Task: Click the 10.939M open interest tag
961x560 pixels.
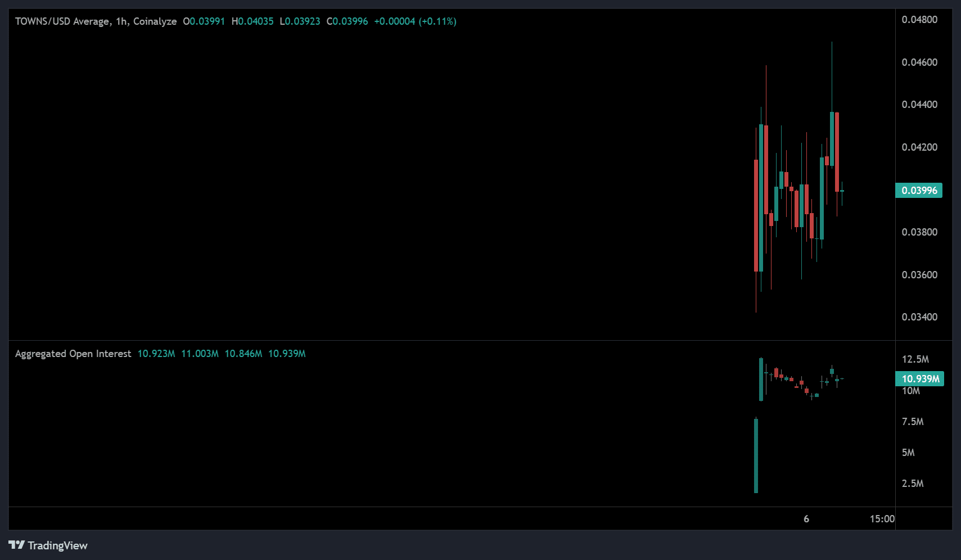Action: coord(920,379)
